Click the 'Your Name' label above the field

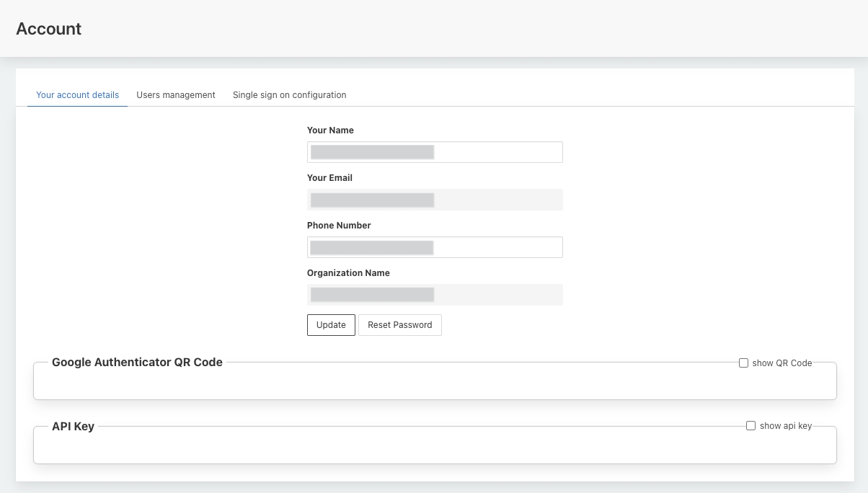tap(330, 130)
